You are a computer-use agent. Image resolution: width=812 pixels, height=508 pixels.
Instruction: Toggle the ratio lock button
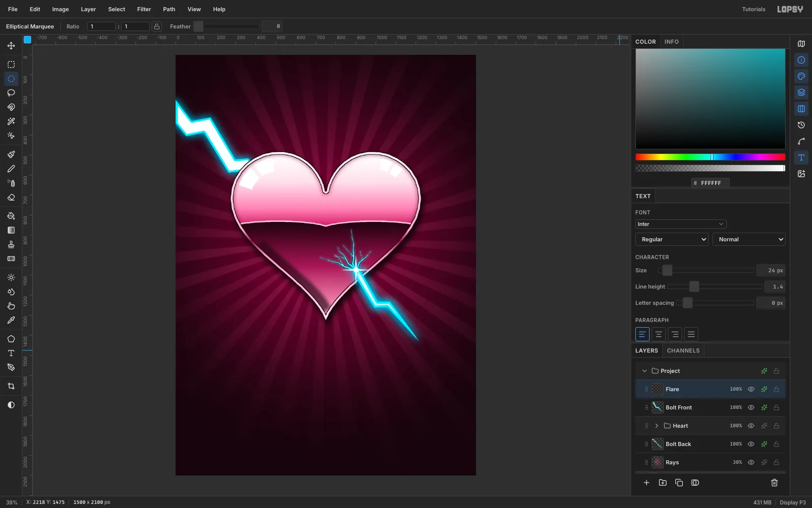click(157, 26)
